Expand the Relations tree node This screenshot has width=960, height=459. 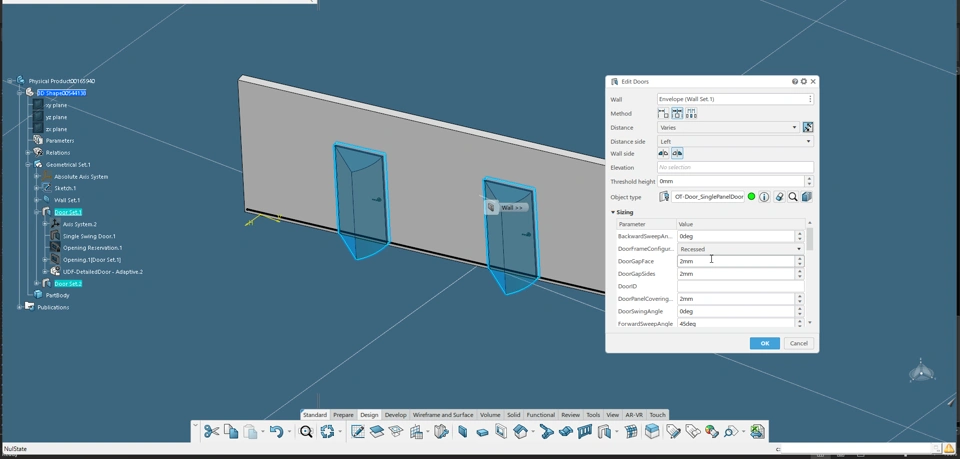[28, 152]
